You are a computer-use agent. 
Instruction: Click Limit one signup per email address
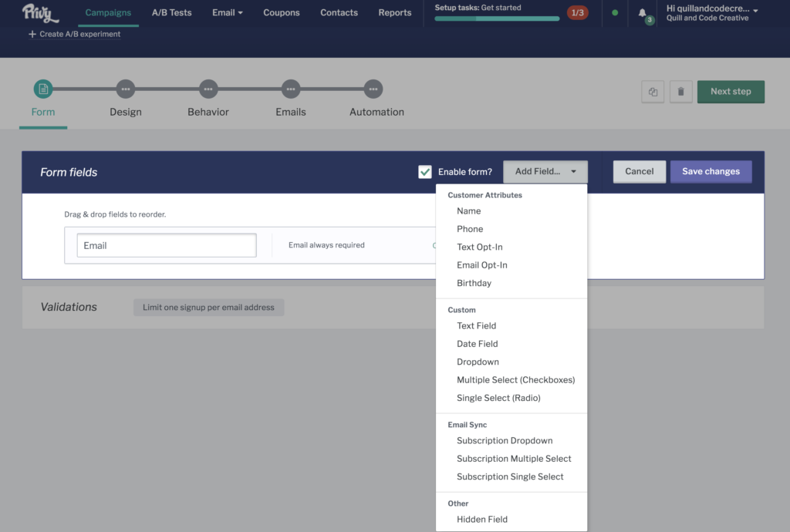[x=208, y=308]
